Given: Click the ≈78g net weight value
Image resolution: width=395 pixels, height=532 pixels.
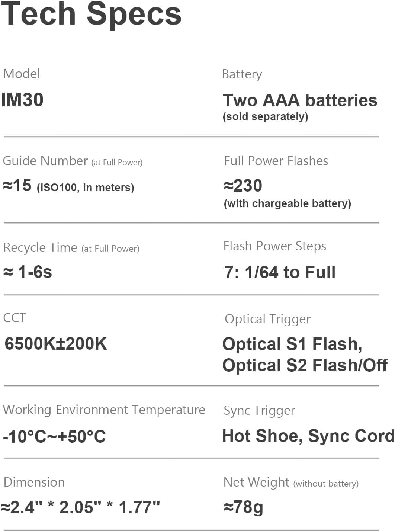Looking at the screenshot, I should 243,507.
